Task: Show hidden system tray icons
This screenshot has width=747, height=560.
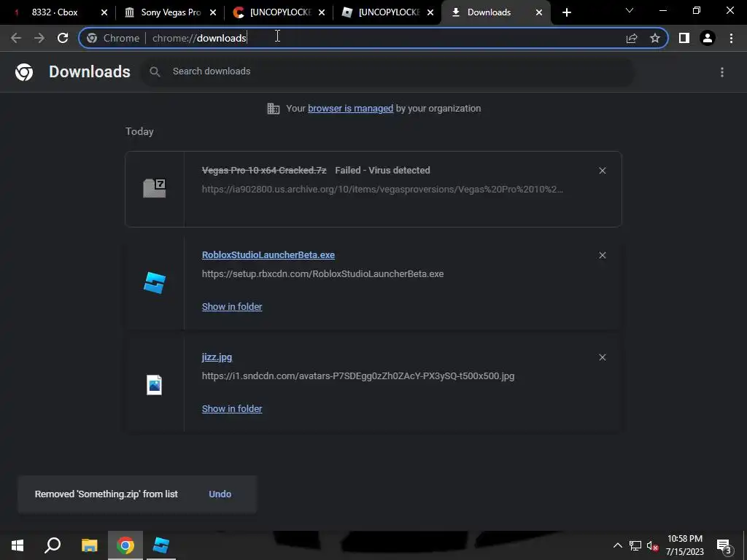Action: click(x=617, y=545)
